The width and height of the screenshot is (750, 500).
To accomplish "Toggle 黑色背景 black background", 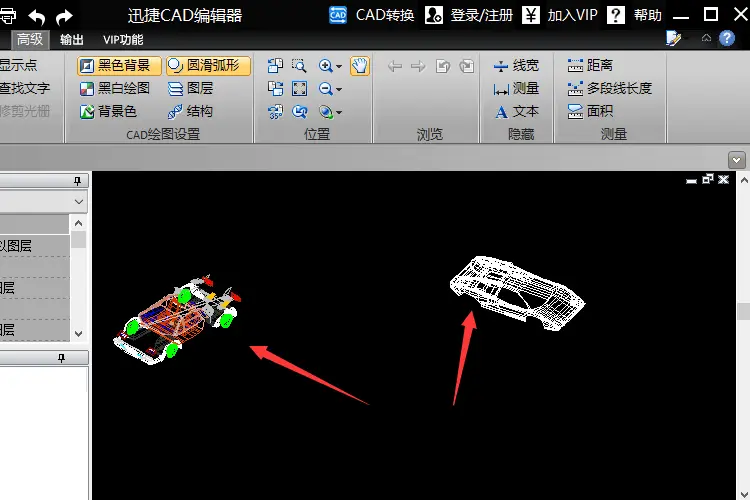I will tap(119, 66).
